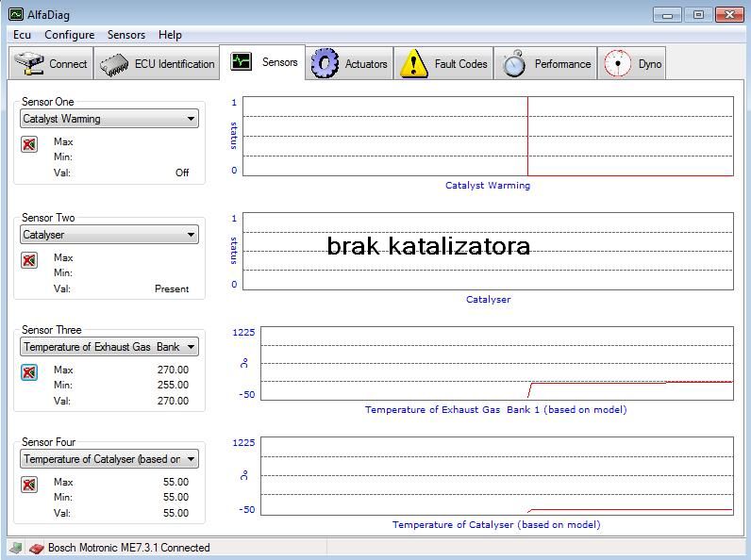Click red connection icon in status bar
The image size is (751, 560).
pos(36,548)
